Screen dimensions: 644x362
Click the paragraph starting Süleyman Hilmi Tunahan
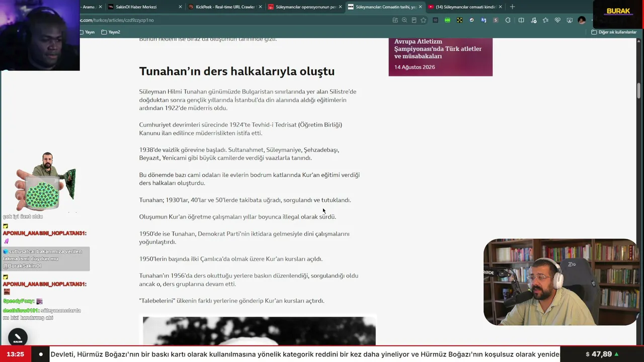click(x=248, y=100)
